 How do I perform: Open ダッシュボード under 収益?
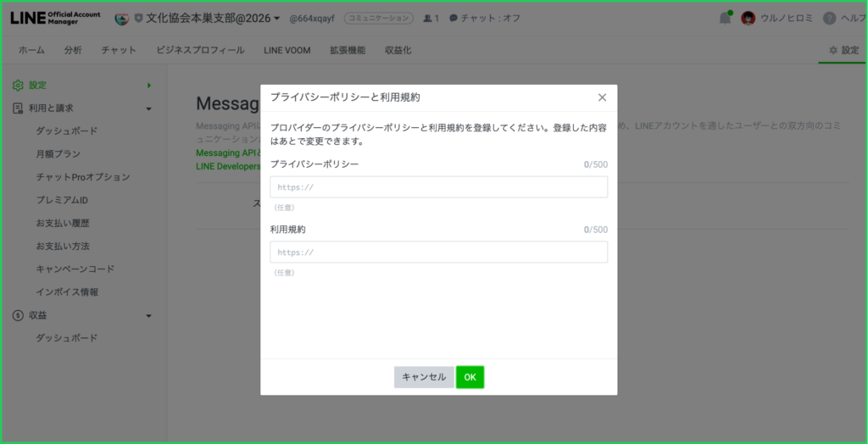pyautogui.click(x=67, y=338)
